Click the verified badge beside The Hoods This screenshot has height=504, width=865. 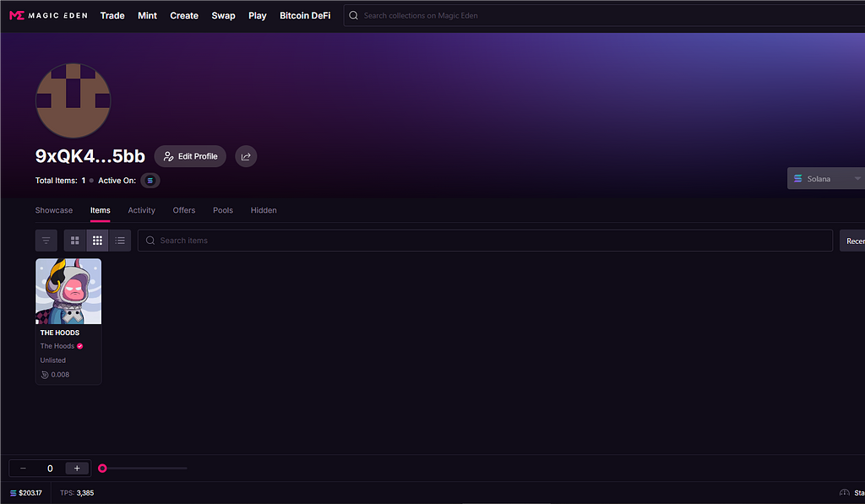[80, 346]
